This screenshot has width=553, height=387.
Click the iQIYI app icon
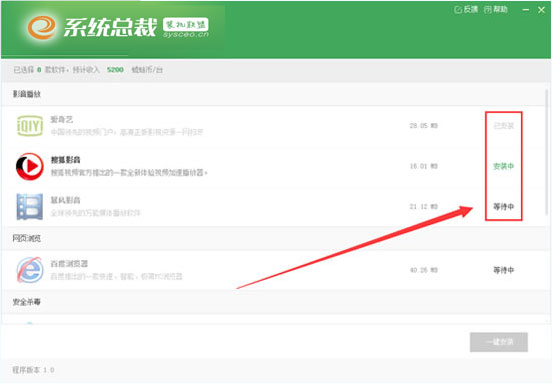pos(30,126)
